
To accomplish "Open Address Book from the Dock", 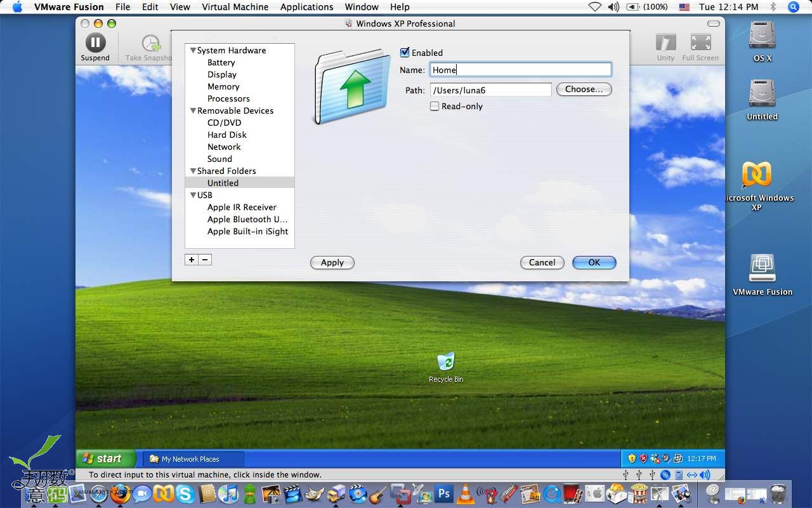I will (x=207, y=493).
